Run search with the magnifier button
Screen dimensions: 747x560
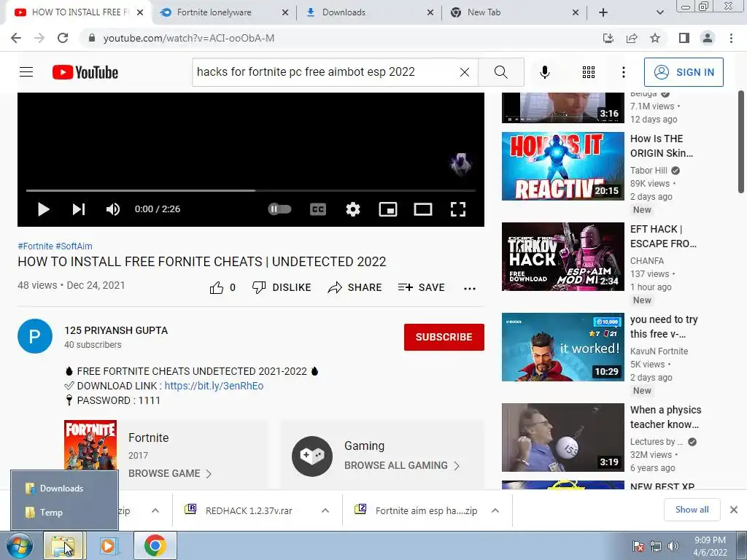tap(500, 72)
